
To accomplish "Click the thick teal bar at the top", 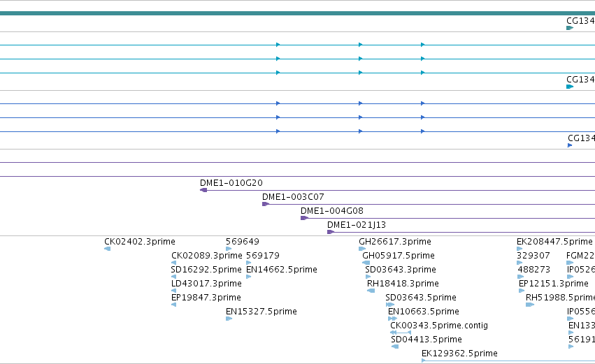I will [x=298, y=13].
